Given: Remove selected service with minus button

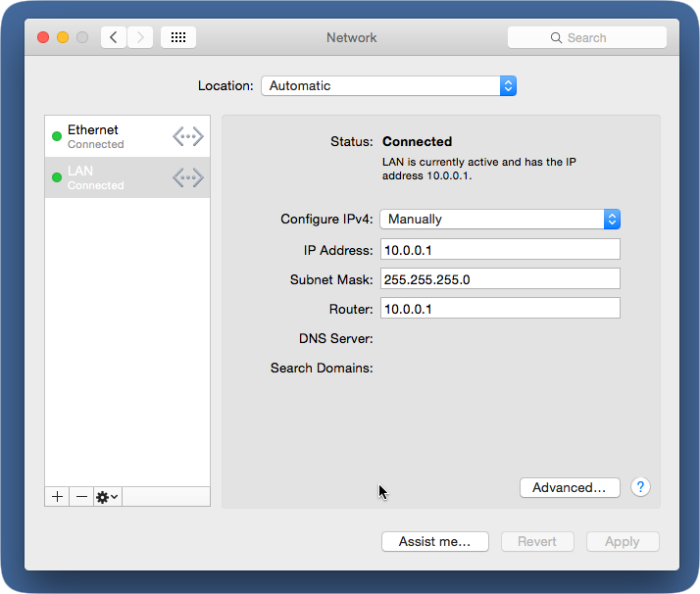Looking at the screenshot, I should 81,497.
